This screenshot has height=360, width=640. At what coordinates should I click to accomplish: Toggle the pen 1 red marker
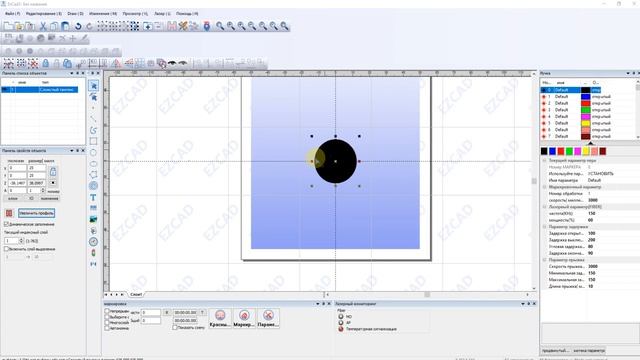point(544,97)
